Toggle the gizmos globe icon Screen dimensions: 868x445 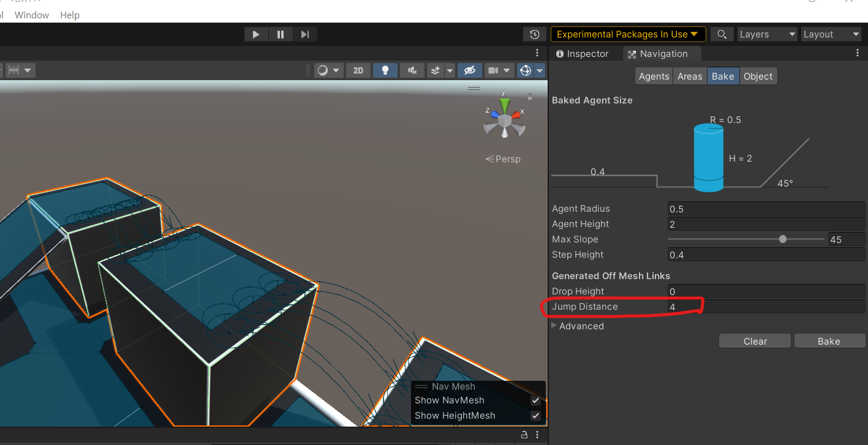tap(525, 70)
